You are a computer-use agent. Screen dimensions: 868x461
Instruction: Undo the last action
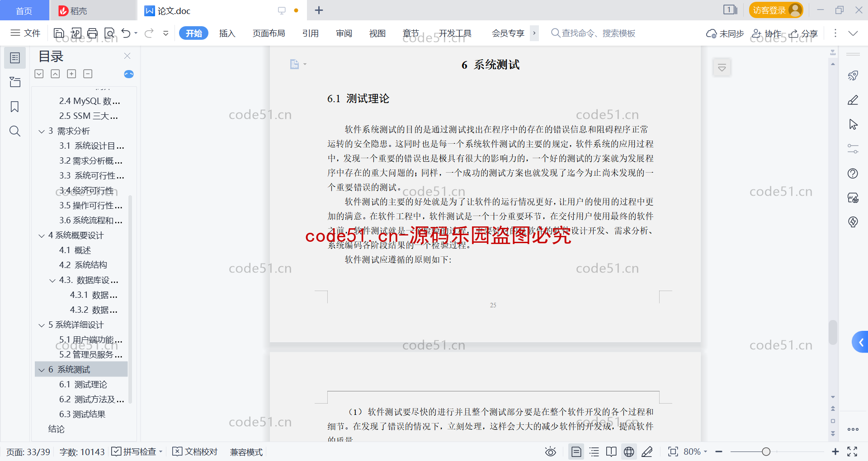(126, 33)
